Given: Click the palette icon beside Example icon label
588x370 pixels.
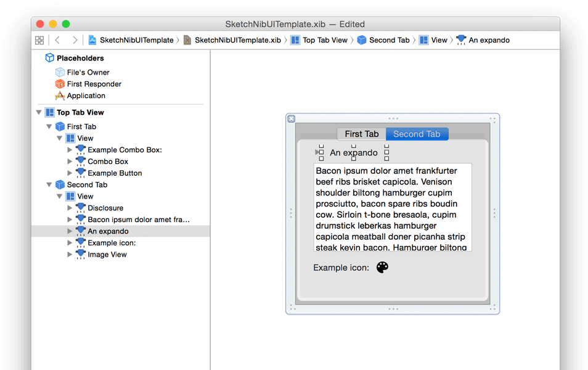Looking at the screenshot, I should coord(382,267).
